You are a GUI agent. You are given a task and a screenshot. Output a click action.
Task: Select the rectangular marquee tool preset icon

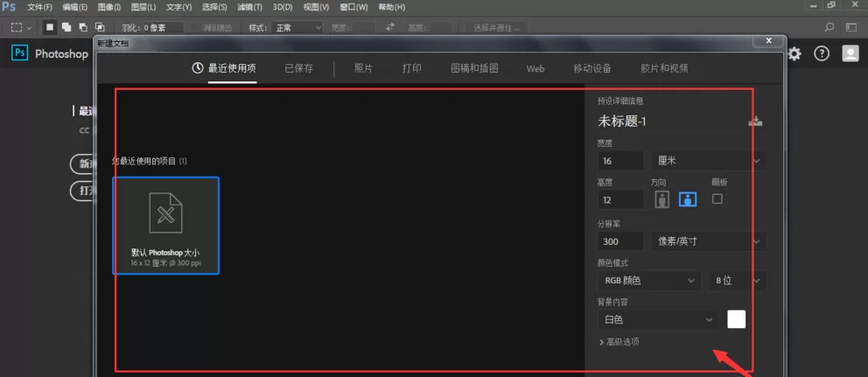[x=17, y=26]
